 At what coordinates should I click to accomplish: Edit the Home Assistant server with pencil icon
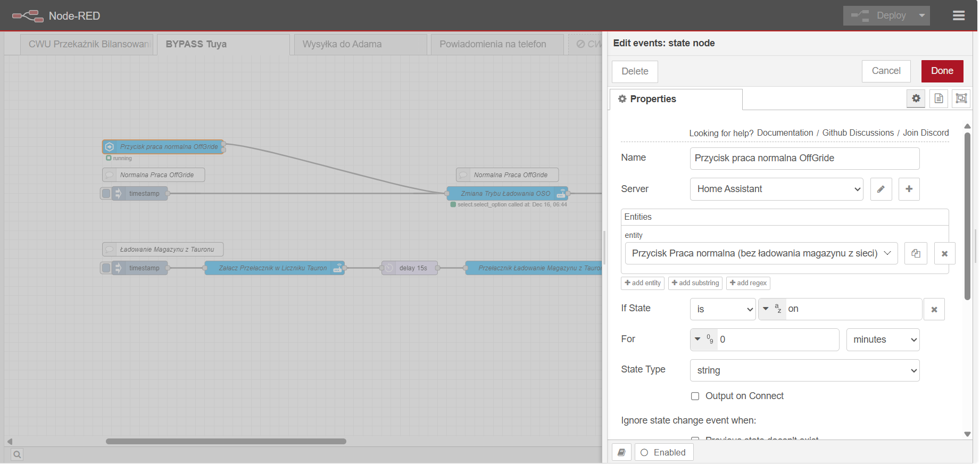tap(881, 189)
